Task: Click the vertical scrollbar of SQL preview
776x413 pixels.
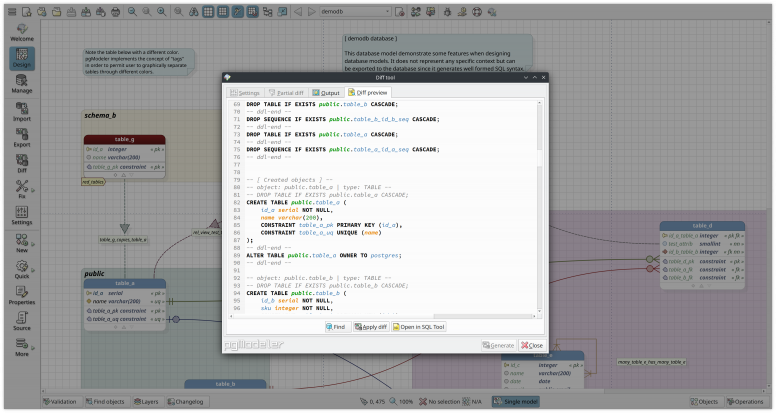Action: [539, 208]
